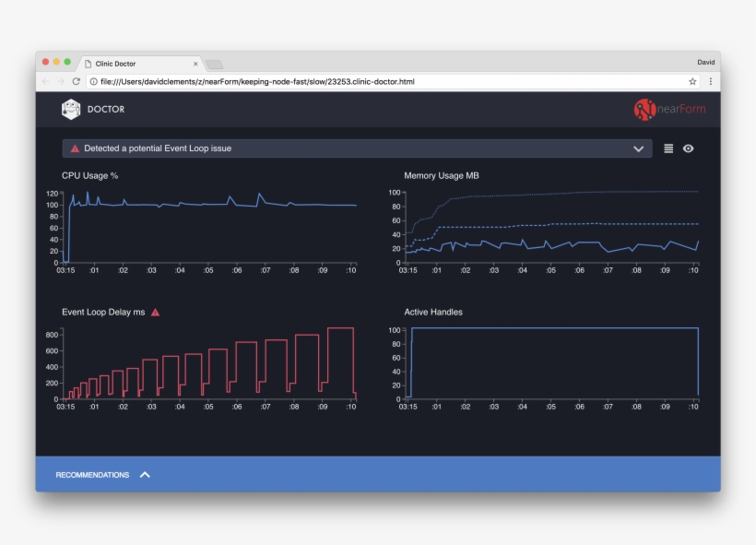Viewport: 756px width, 545px height.
Task: Open a new browser tab
Action: point(214,63)
